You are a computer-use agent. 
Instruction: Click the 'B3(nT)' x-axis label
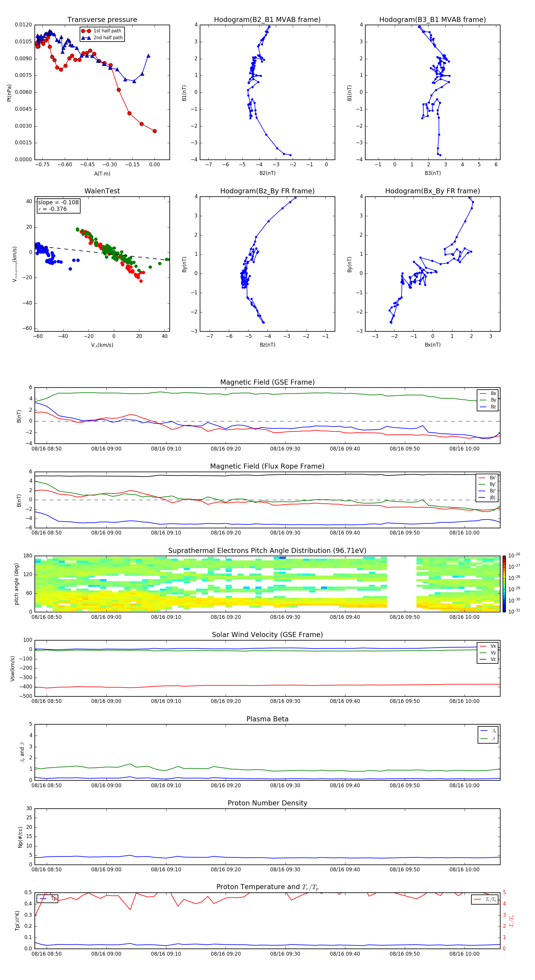tap(432, 173)
